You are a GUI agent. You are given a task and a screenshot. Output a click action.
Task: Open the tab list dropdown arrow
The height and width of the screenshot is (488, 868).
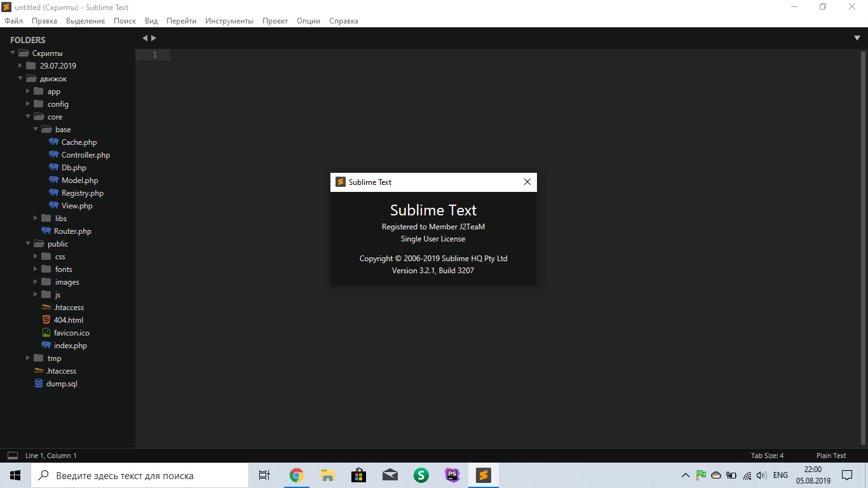click(857, 38)
